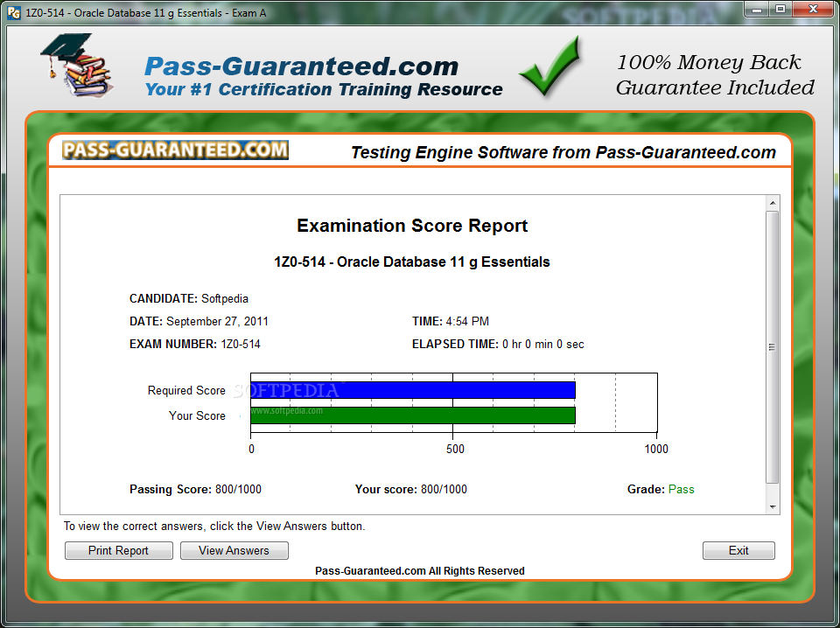Minimize the exam window
This screenshot has width=840, height=628.
[x=756, y=9]
